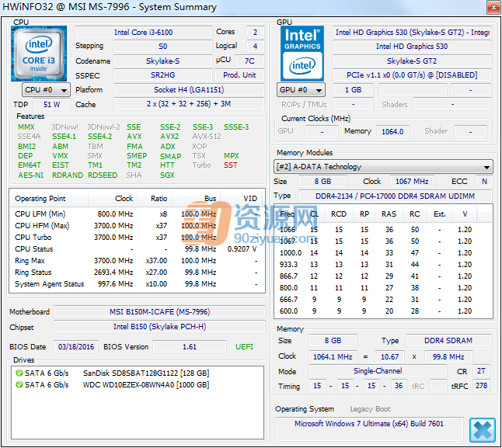
Task: Select the CPU Status row
Action: (137, 248)
